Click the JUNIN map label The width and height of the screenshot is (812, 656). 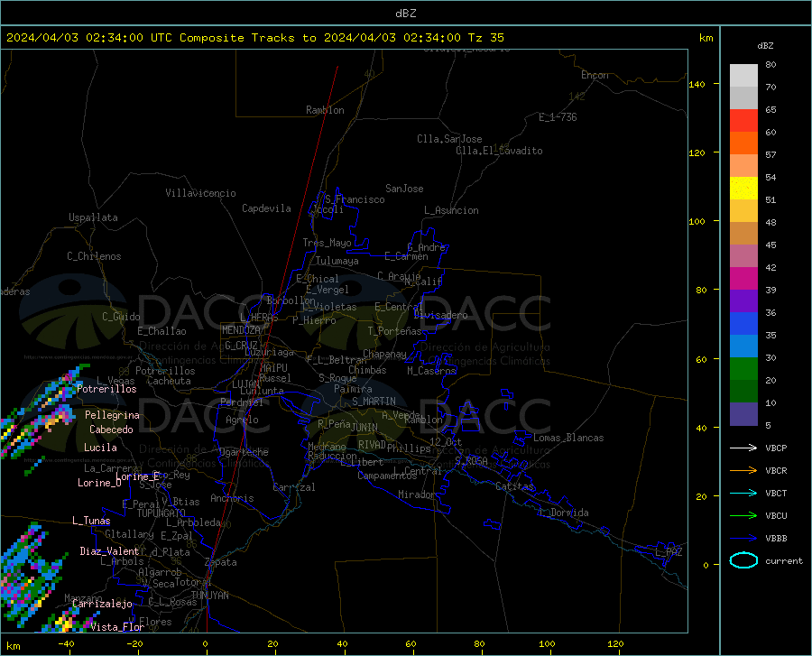(x=364, y=428)
